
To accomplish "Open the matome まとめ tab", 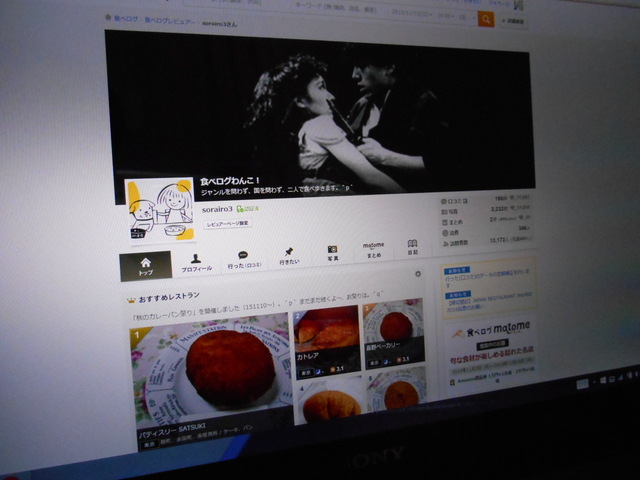I will click(373, 250).
